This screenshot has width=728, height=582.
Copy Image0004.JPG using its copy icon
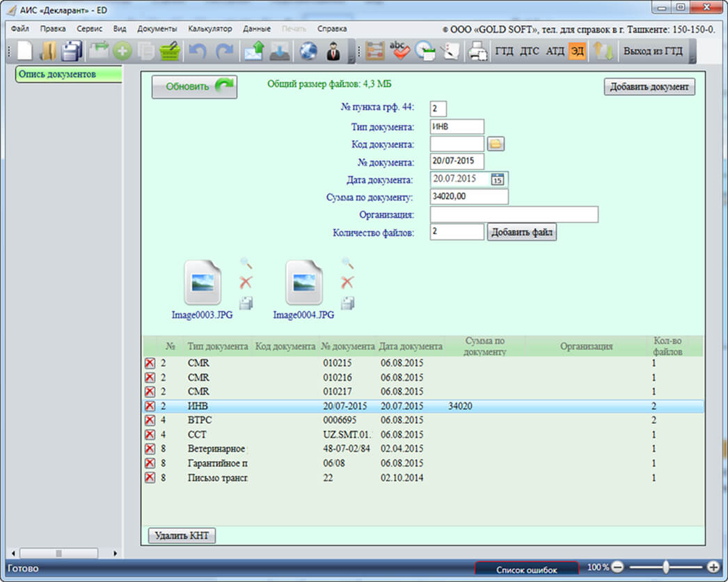click(x=348, y=303)
